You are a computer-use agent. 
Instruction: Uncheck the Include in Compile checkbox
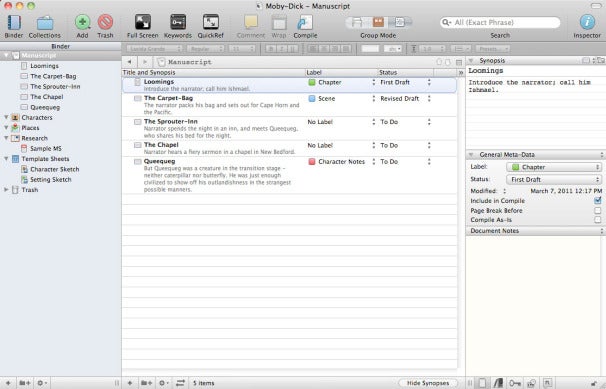(597, 200)
